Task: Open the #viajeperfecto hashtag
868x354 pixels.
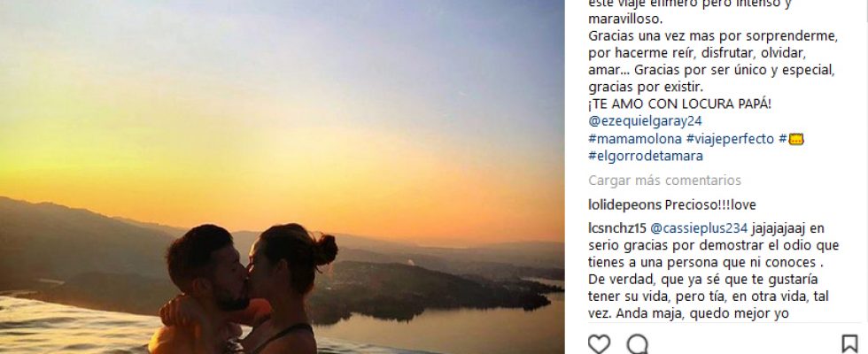Action: point(730,139)
